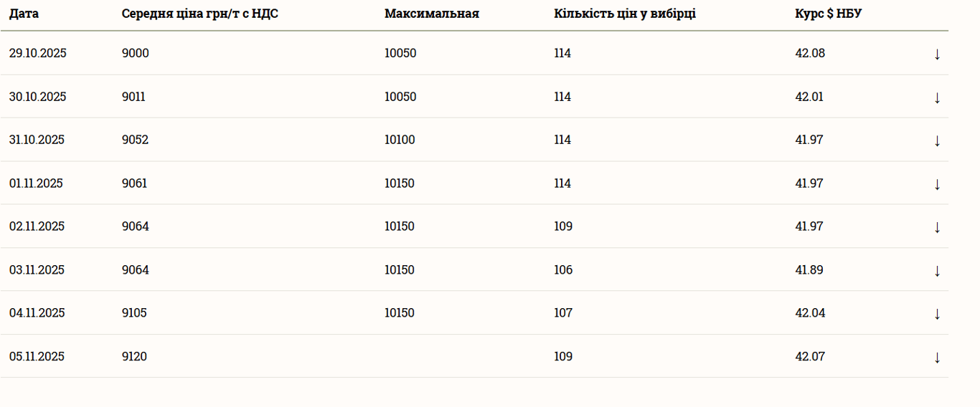This screenshot has width=980, height=407.
Task: Click the down arrow in the 01.11.2025 row
Action: click(937, 184)
